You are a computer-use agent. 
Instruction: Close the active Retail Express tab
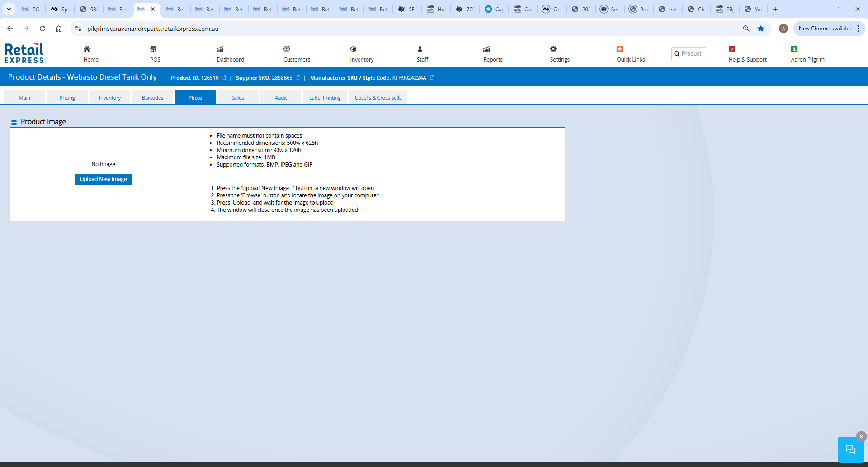[153, 9]
